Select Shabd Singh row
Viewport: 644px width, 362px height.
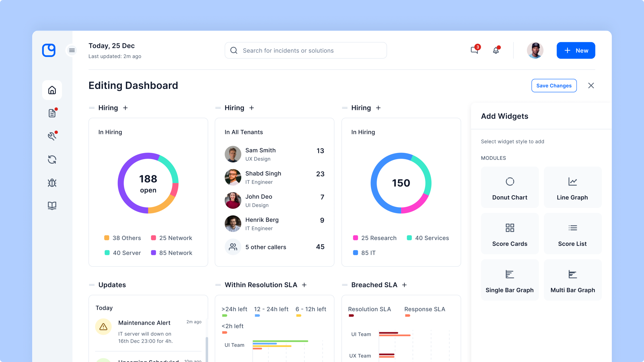[x=274, y=177]
